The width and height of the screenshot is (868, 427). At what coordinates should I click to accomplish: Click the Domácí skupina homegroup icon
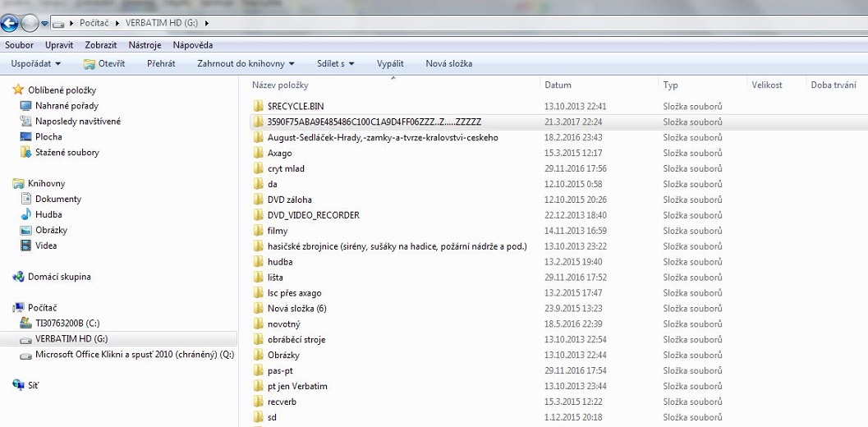pyautogui.click(x=18, y=277)
